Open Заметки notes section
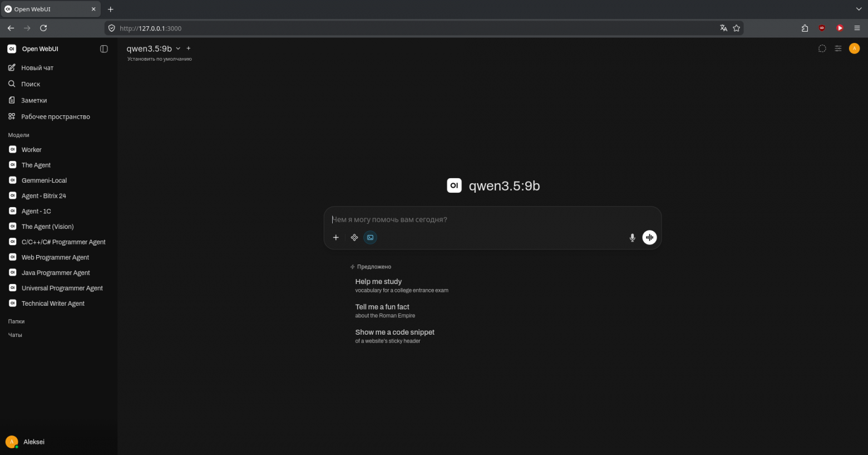 point(58,100)
